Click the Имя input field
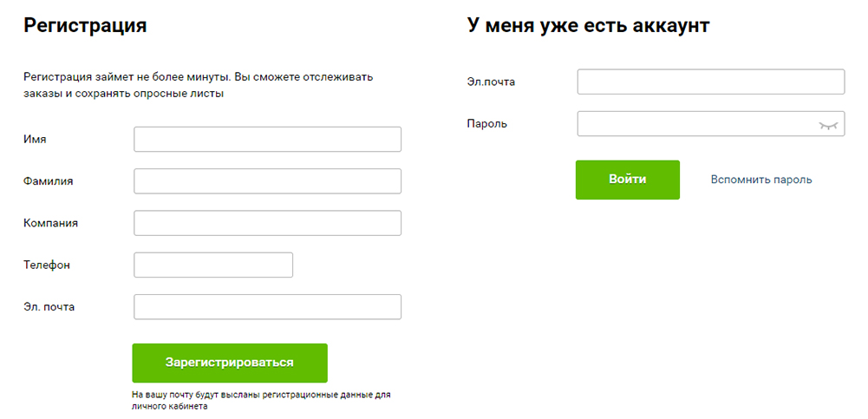 (267, 139)
